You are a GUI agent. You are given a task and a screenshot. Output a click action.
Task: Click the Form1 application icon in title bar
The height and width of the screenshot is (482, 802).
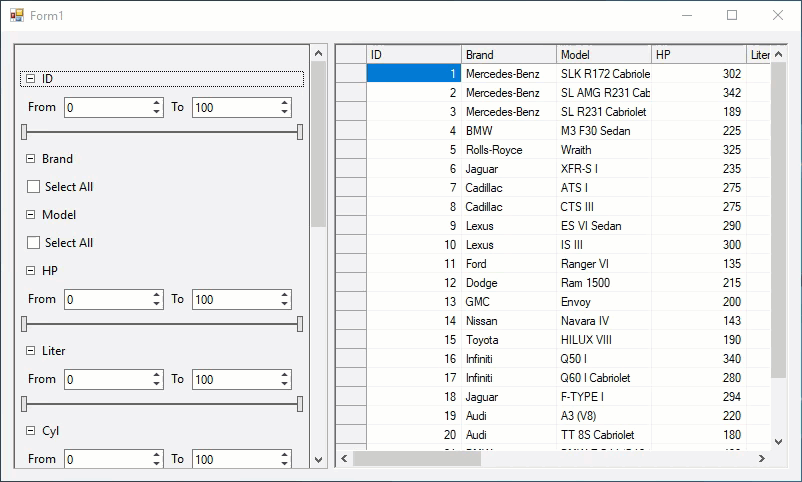tap(16, 15)
